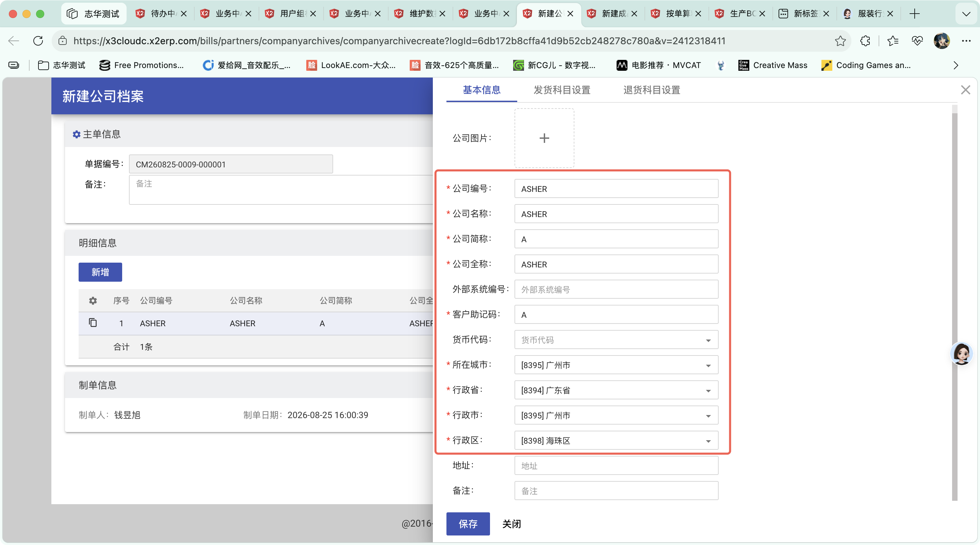Click the 客户助记码 input field
Screen dimensions: 980x545
tap(616, 315)
